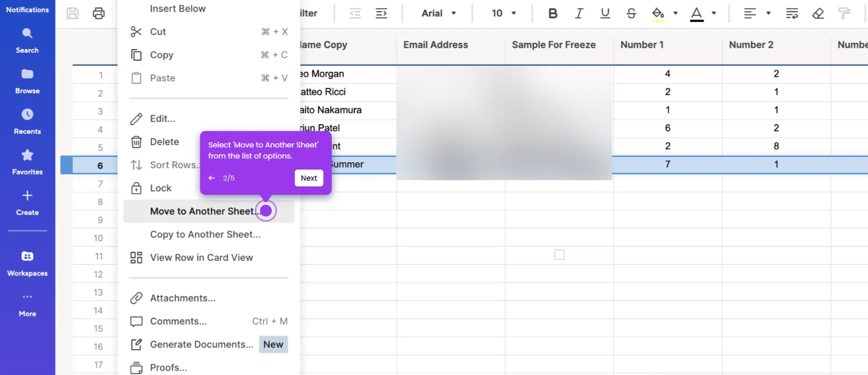Select Attachments... from context menu
This screenshot has height=375, width=868.
coord(209,298)
